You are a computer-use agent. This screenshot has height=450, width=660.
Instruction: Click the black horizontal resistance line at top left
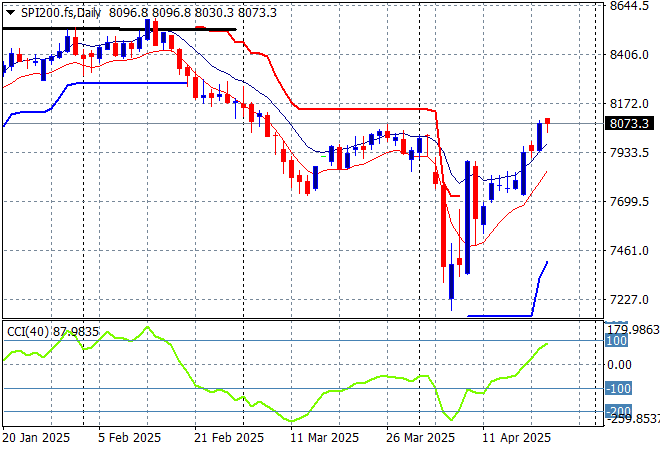119,29
